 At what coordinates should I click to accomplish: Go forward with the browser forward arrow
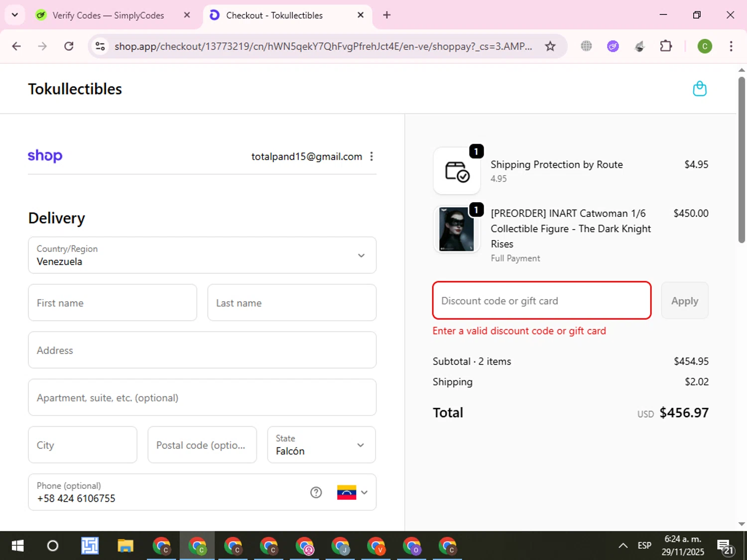pos(42,46)
